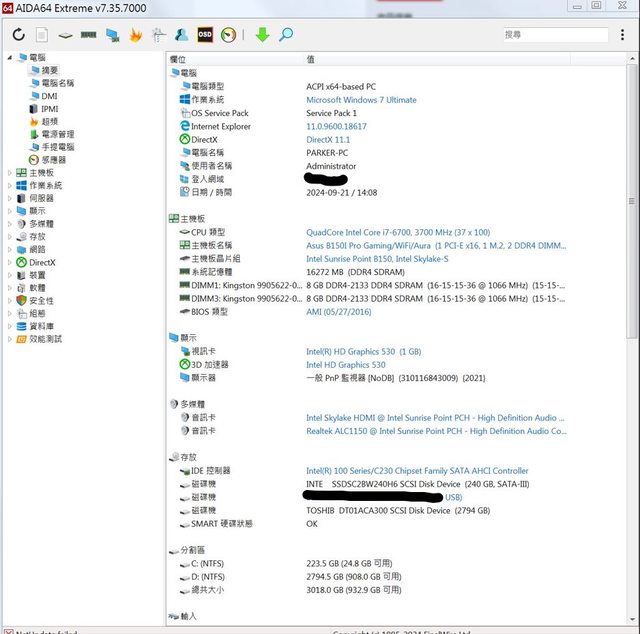Click the 欄位 column header
This screenshot has width=640, height=634.
click(x=180, y=60)
